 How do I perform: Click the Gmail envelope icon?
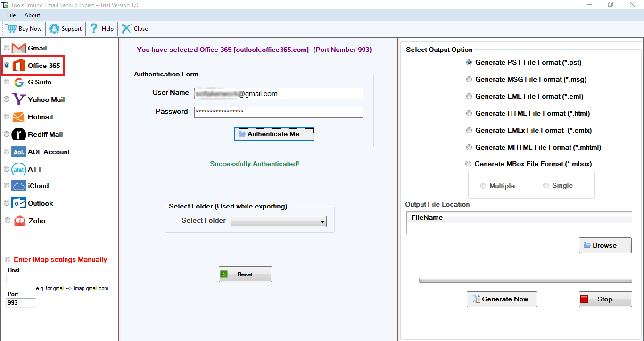(19, 48)
